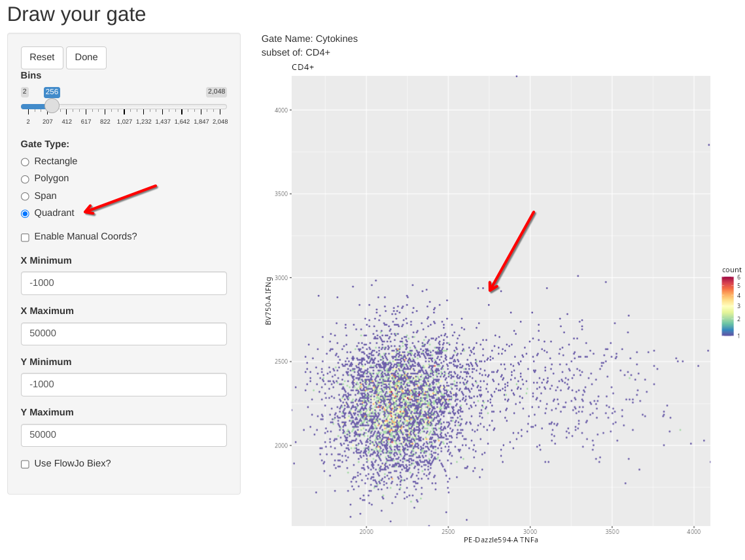Select the Rectangle gate type
The height and width of the screenshot is (560, 745).
[x=26, y=162]
